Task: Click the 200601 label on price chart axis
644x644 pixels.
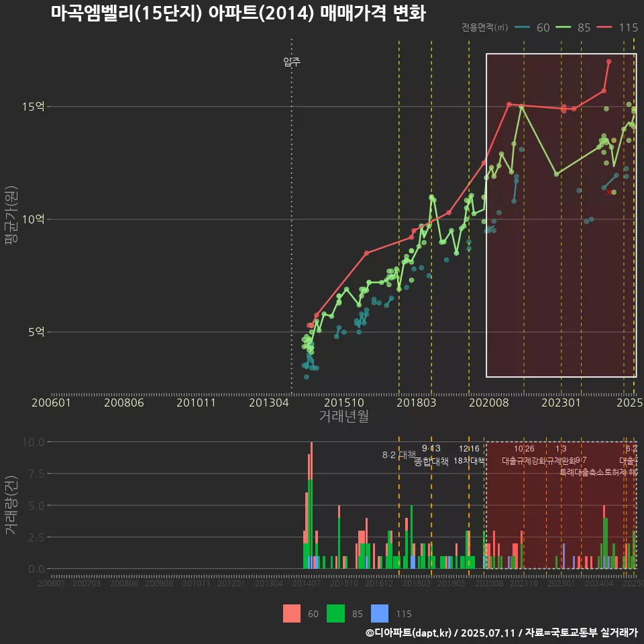Action: coord(52,402)
